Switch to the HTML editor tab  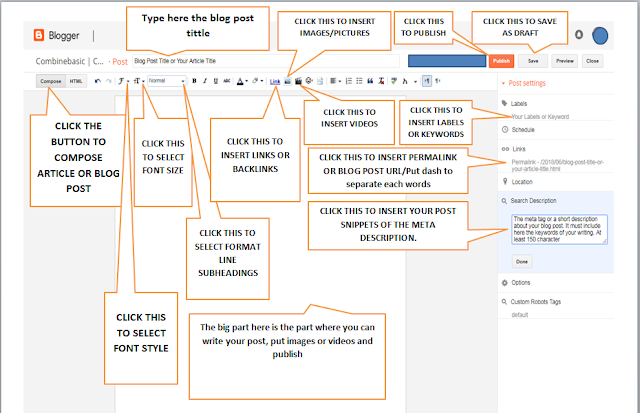(x=76, y=81)
